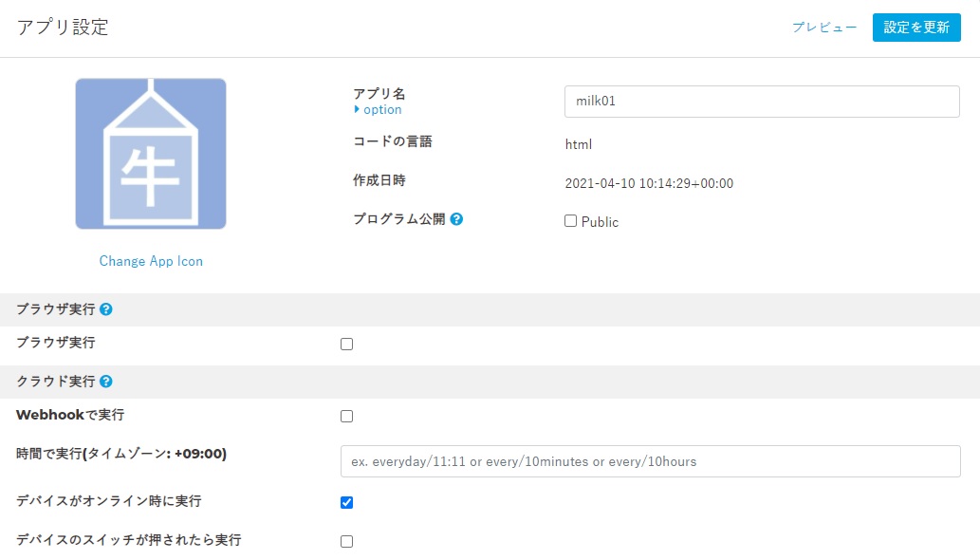
Task: Expand the option disclosure under アプリ名
Action: click(378, 109)
